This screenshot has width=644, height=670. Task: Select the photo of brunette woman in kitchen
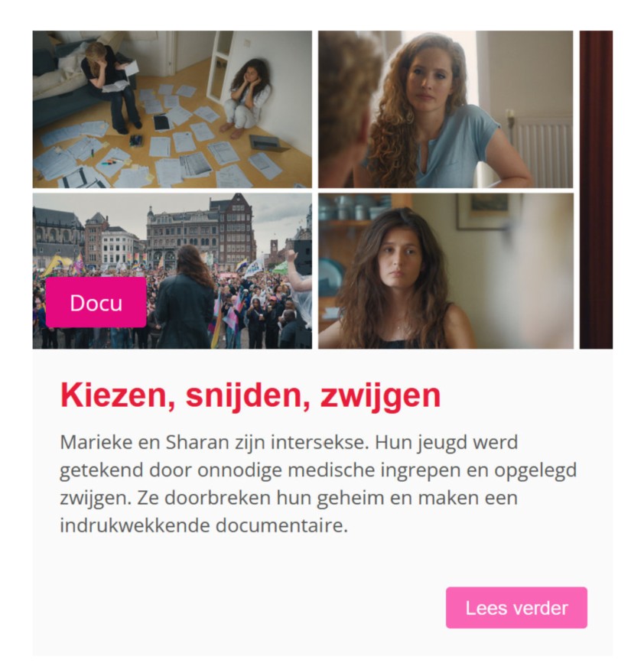[x=446, y=271]
